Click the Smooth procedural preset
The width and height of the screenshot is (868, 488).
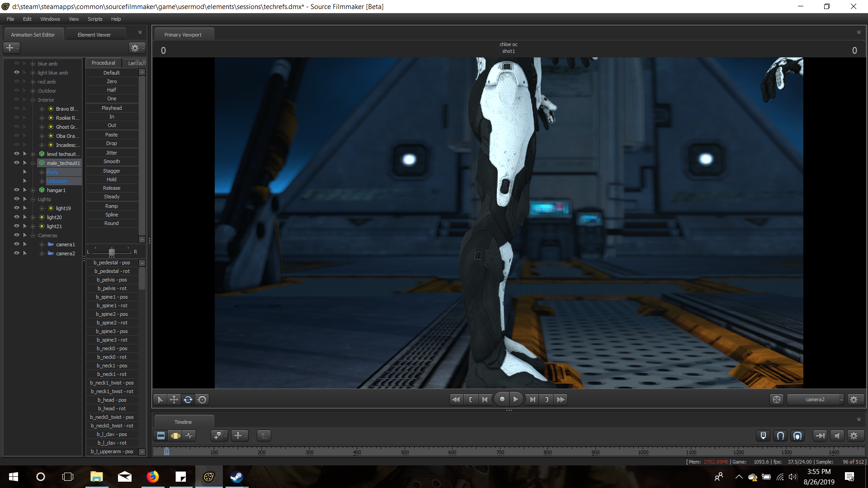pyautogui.click(x=112, y=161)
